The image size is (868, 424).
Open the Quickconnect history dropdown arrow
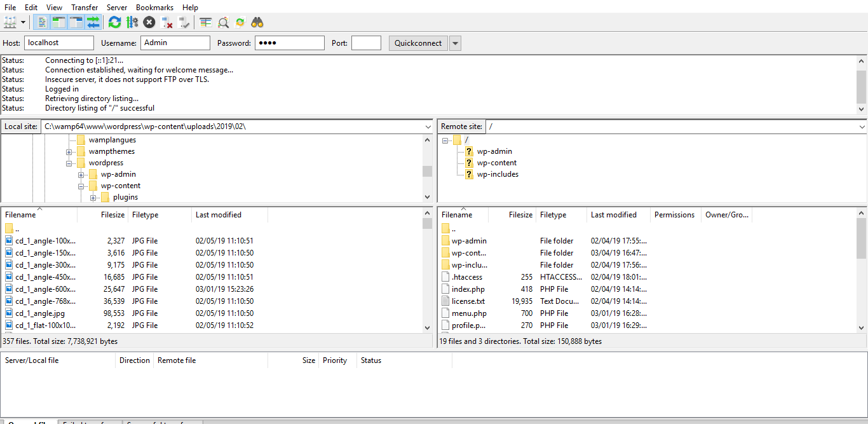pos(455,43)
